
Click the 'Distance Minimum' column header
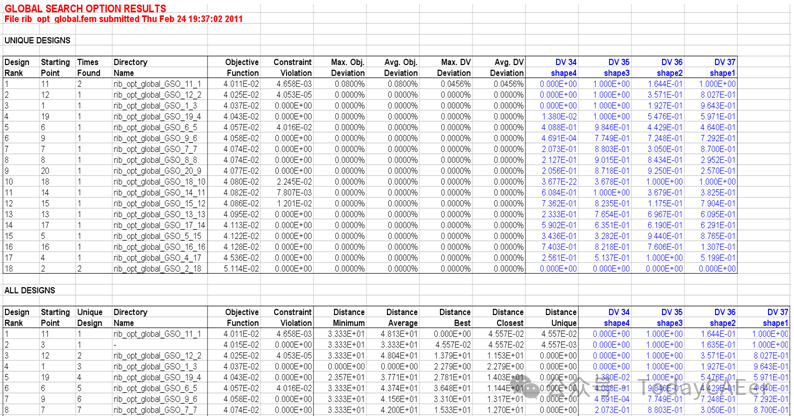click(348, 318)
